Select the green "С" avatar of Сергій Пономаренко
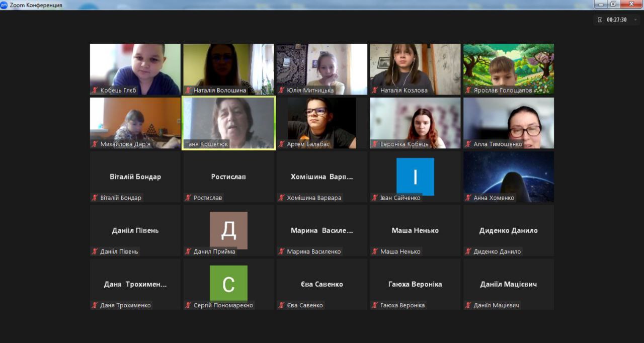The height and width of the screenshot is (343, 644). [228, 283]
